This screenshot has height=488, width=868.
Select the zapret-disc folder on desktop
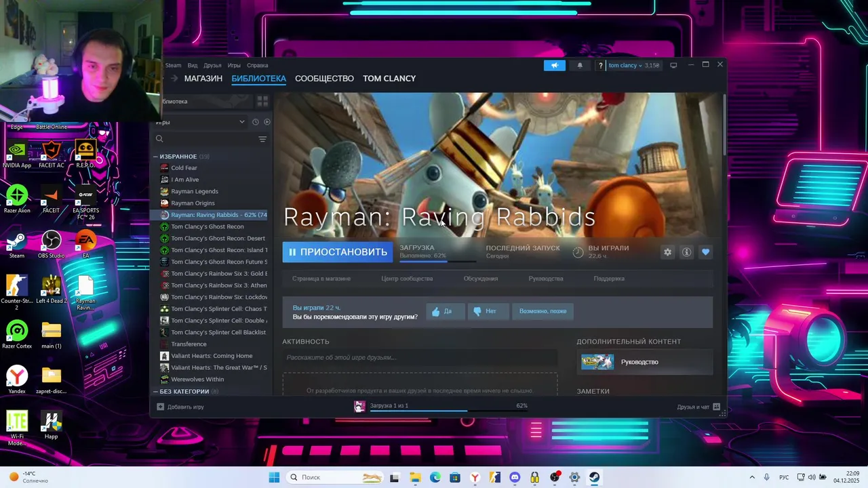[x=51, y=380]
